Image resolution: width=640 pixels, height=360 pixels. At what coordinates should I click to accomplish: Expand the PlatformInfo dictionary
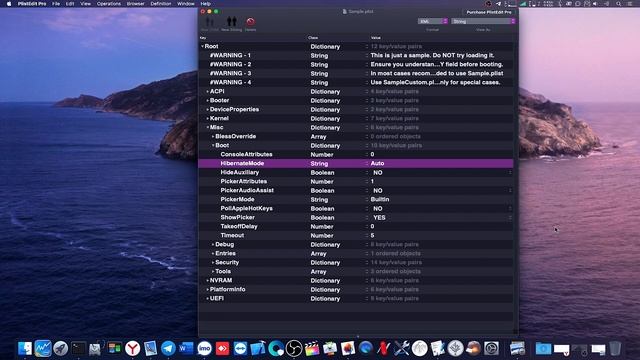(207, 289)
